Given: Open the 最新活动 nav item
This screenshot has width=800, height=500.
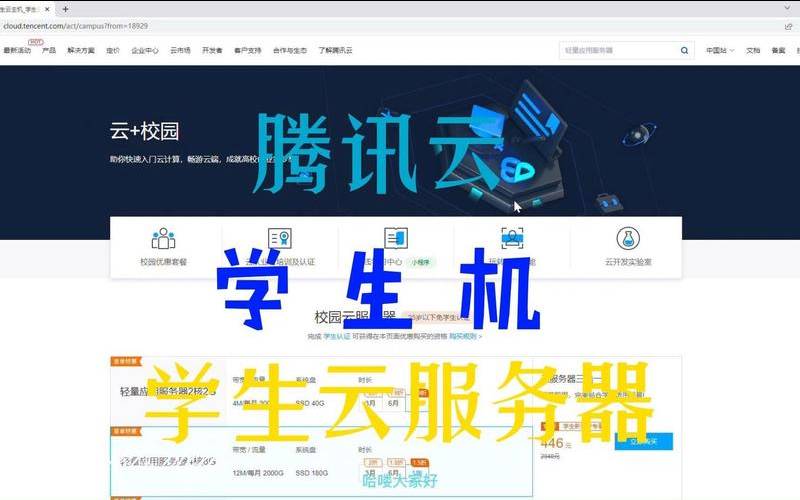Looking at the screenshot, I should click(x=17, y=51).
